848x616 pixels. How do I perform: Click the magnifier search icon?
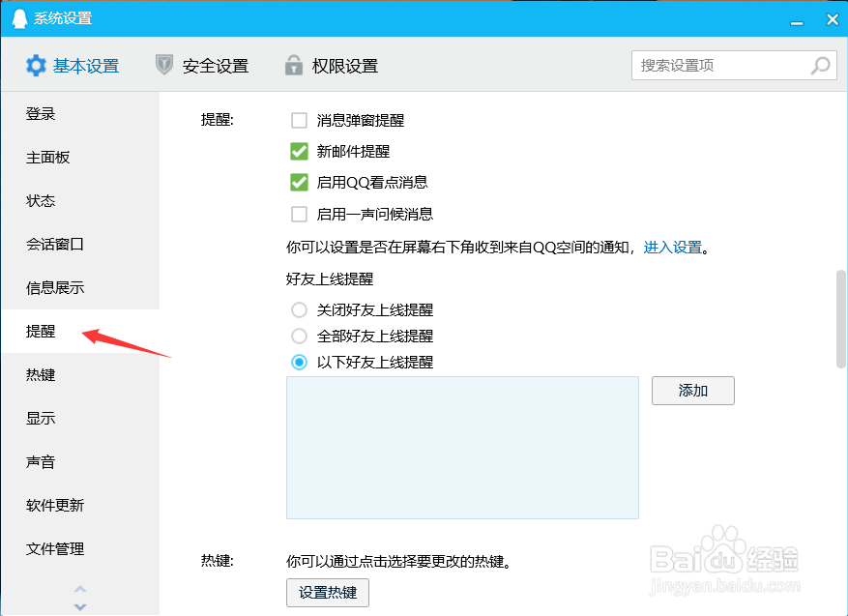coord(820,66)
